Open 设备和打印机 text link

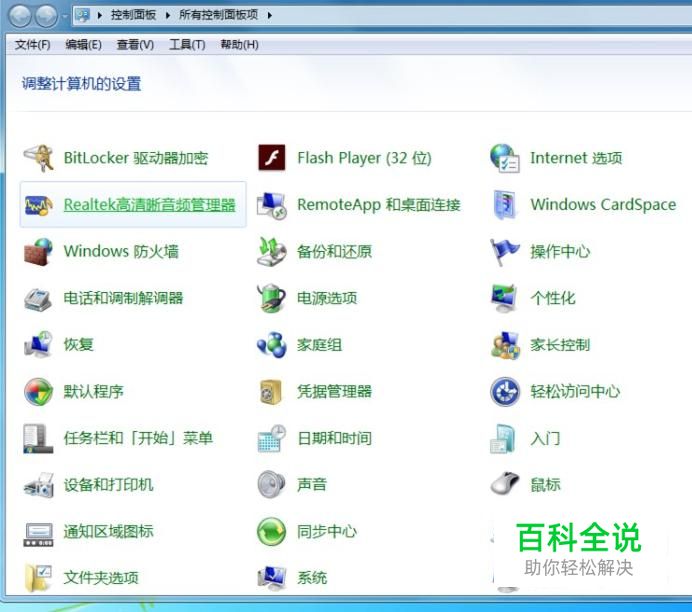109,485
